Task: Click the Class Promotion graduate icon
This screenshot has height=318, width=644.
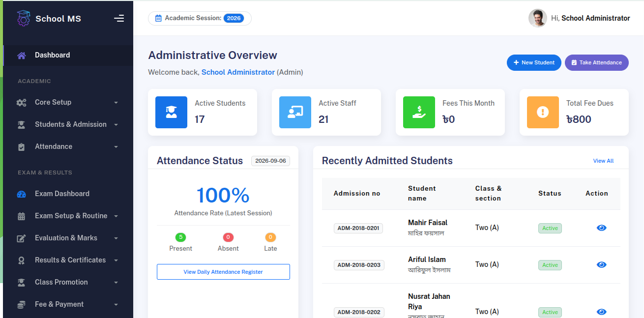Action: coord(21,283)
